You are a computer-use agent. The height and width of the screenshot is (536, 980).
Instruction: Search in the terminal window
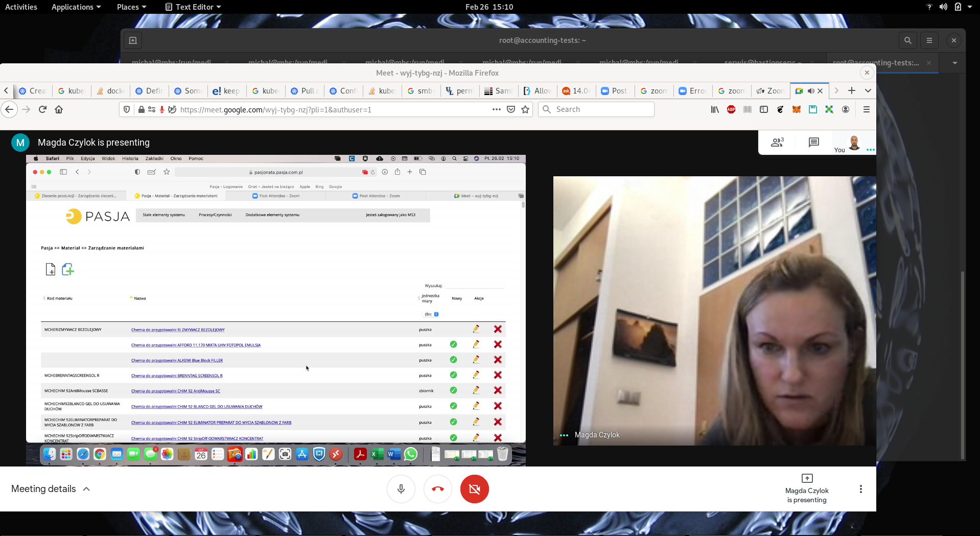point(907,40)
